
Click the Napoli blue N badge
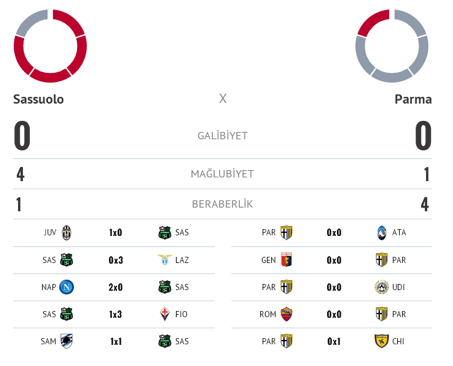(67, 287)
